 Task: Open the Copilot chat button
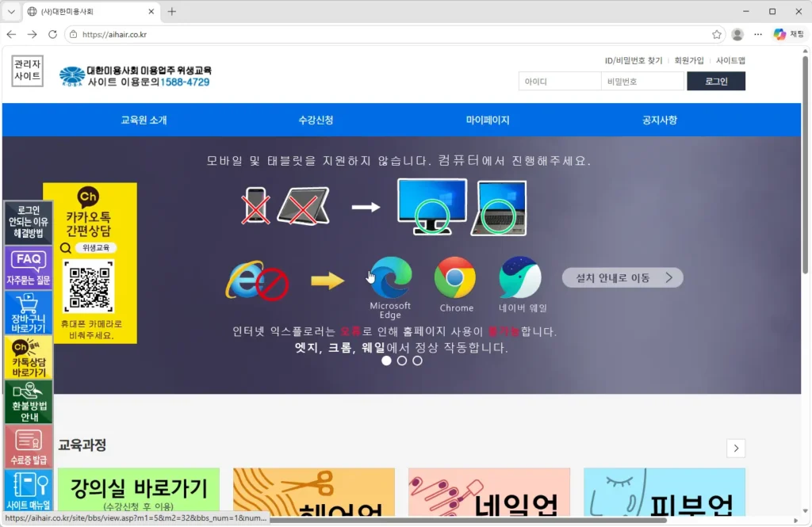tap(789, 34)
